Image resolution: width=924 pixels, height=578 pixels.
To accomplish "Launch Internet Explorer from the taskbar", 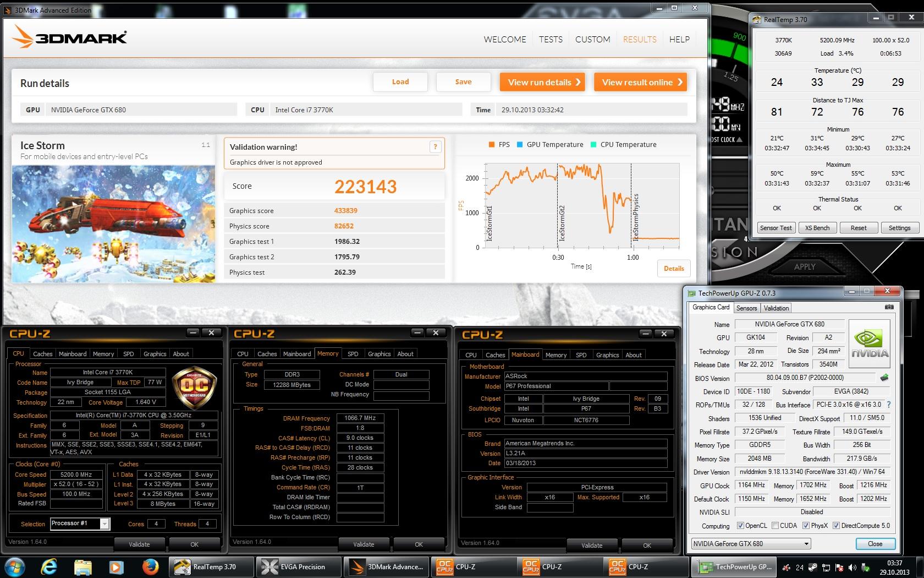I will [50, 566].
